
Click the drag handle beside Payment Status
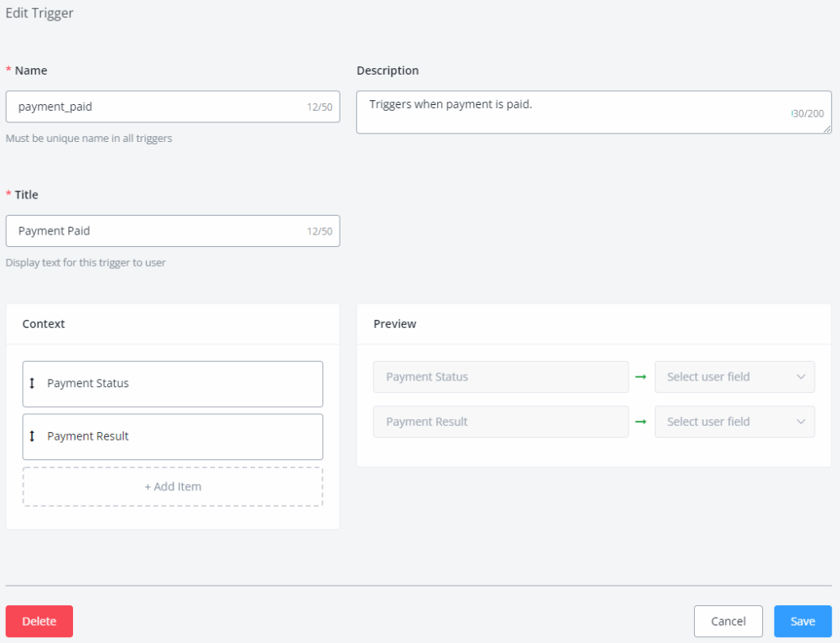pyautogui.click(x=33, y=383)
